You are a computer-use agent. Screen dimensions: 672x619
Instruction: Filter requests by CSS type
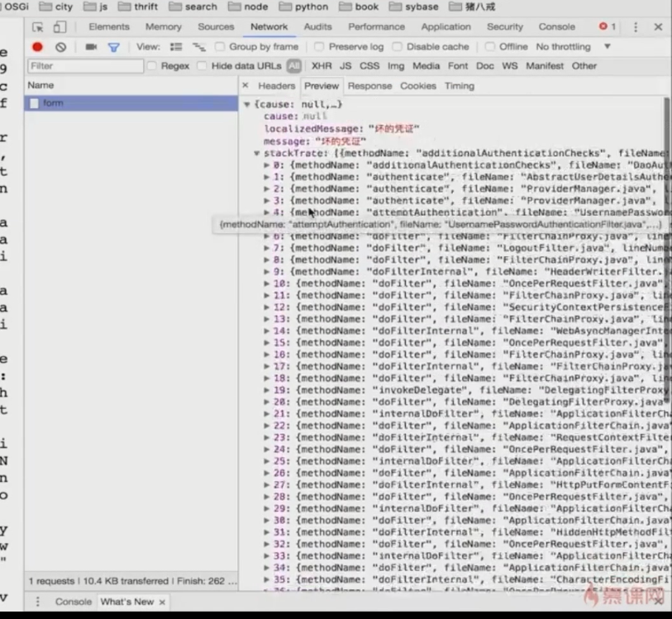(x=369, y=66)
